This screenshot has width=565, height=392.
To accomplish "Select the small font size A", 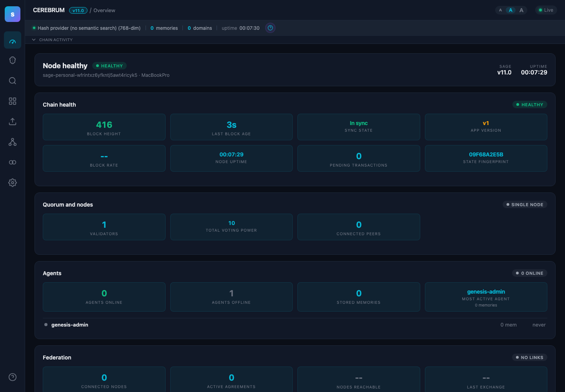I will [500, 10].
